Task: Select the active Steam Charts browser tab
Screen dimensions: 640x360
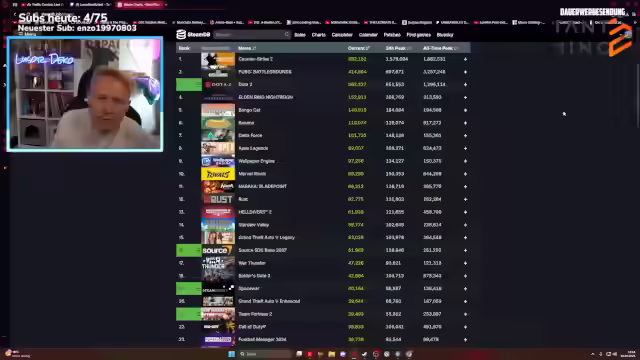Action: tap(140, 4)
